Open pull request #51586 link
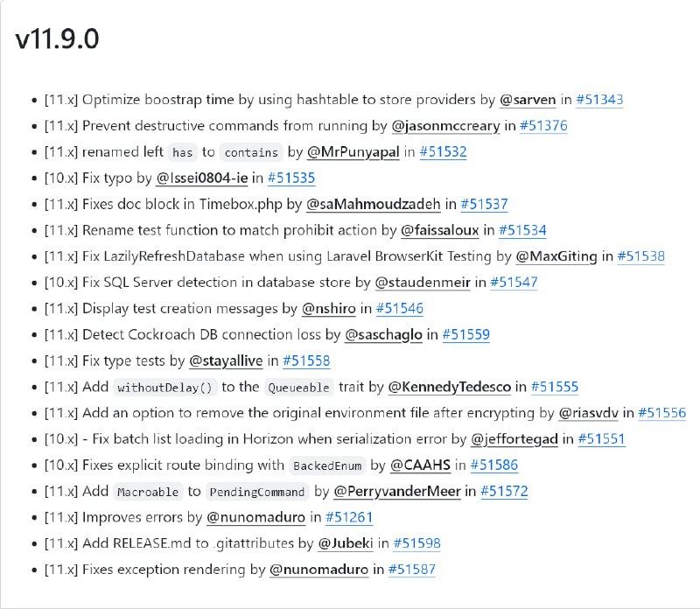Screen dimensions: 700x609 [494, 465]
